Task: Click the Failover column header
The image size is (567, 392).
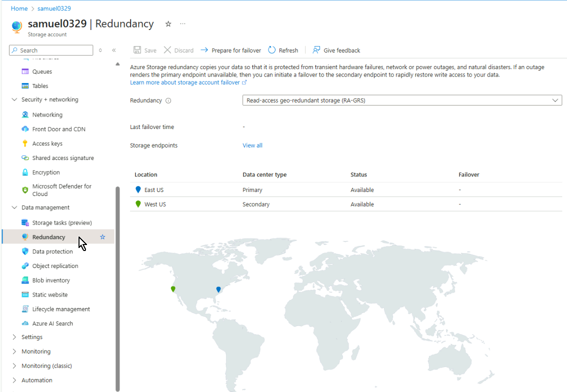Action: [468, 174]
